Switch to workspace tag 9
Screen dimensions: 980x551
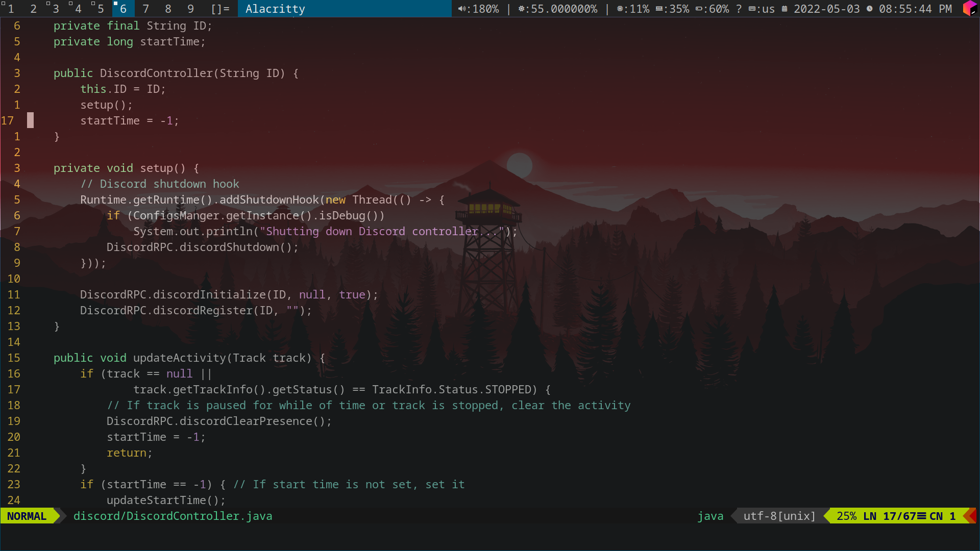click(x=190, y=9)
